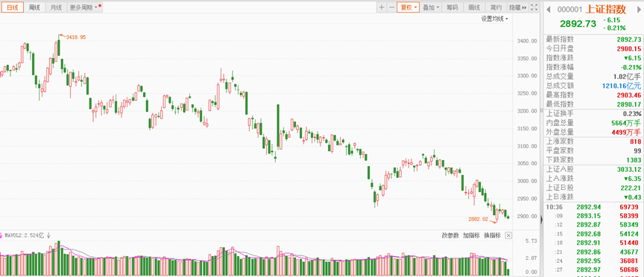
Task: Zoom in the chart with plus icon
Action: 382,7
